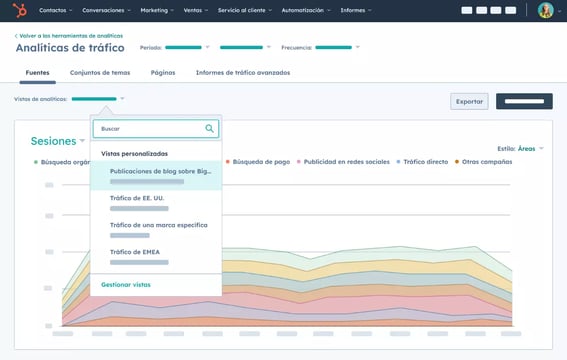The height and width of the screenshot is (360, 567).
Task: Open the Informes menu
Action: point(356,10)
